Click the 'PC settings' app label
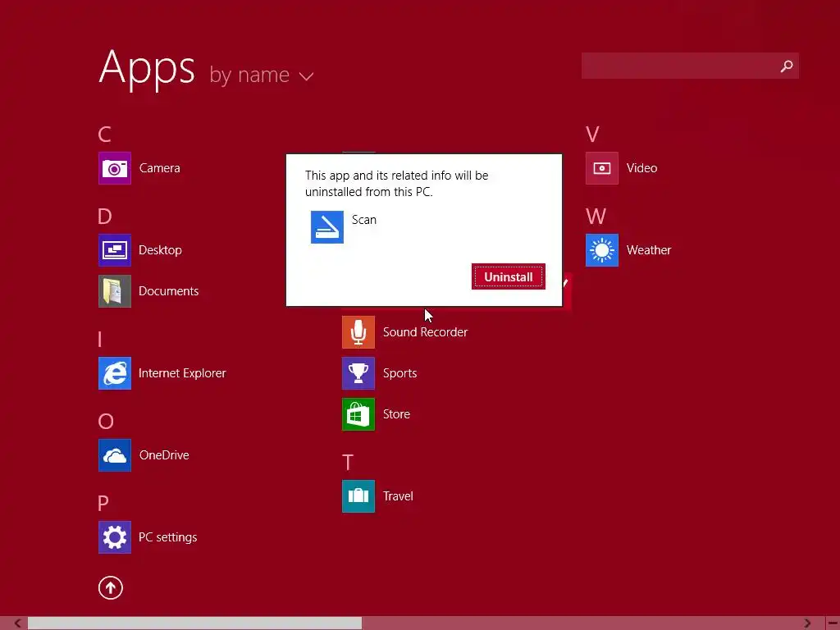Screen dimensions: 840x630 (167, 537)
